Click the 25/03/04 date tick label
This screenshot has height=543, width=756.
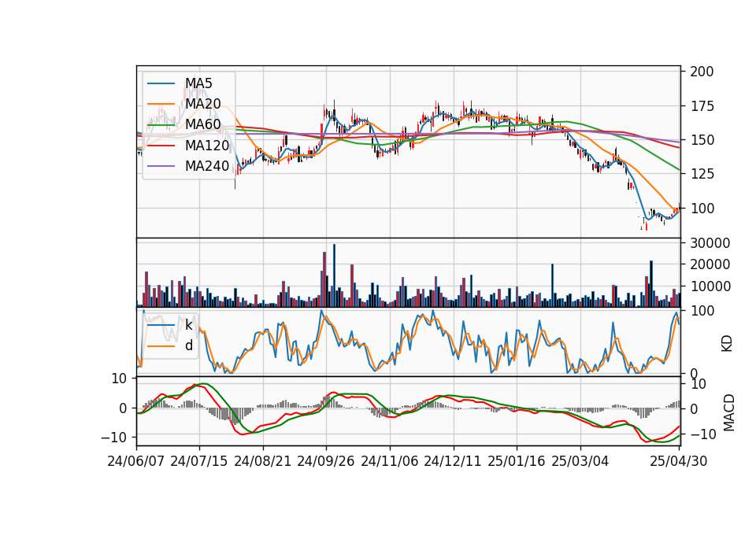[x=580, y=461]
